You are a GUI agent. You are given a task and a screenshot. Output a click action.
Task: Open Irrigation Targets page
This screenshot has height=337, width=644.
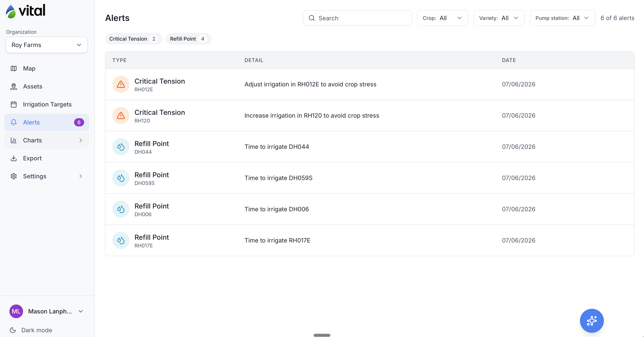tap(47, 104)
